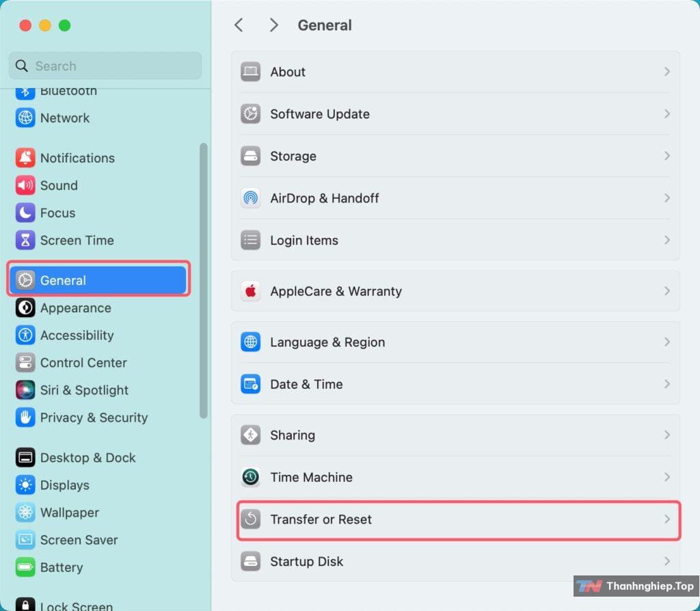Click the Notifications bell icon
This screenshot has width=700, height=611.
pyautogui.click(x=25, y=158)
